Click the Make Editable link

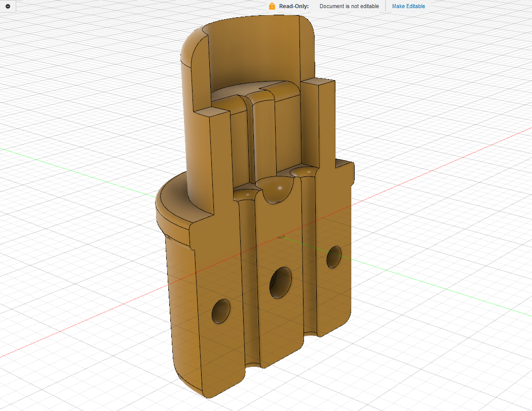tap(408, 6)
